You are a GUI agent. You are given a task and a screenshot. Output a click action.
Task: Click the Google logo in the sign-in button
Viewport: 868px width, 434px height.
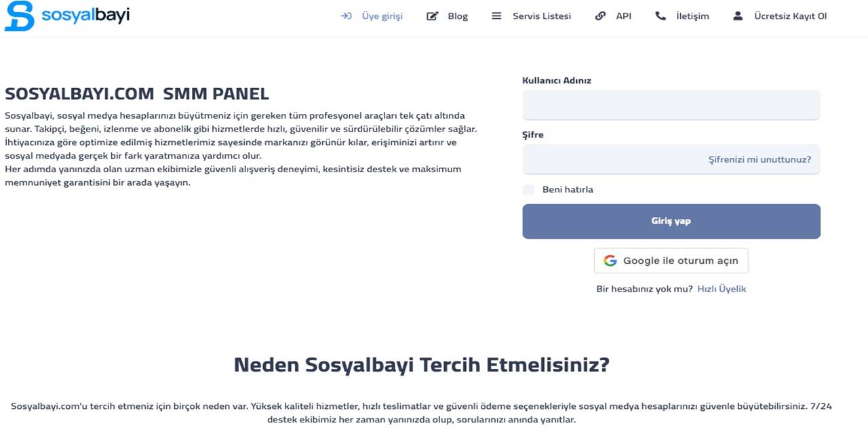click(610, 260)
